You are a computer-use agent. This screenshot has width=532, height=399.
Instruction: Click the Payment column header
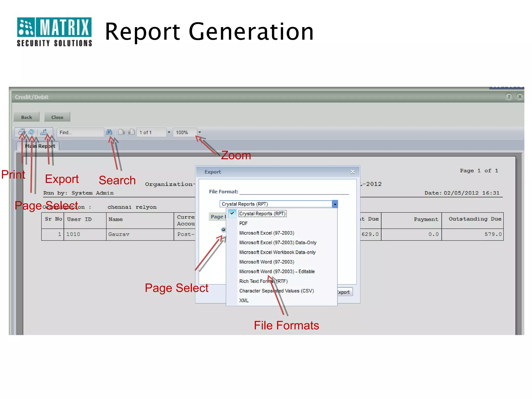click(x=411, y=221)
